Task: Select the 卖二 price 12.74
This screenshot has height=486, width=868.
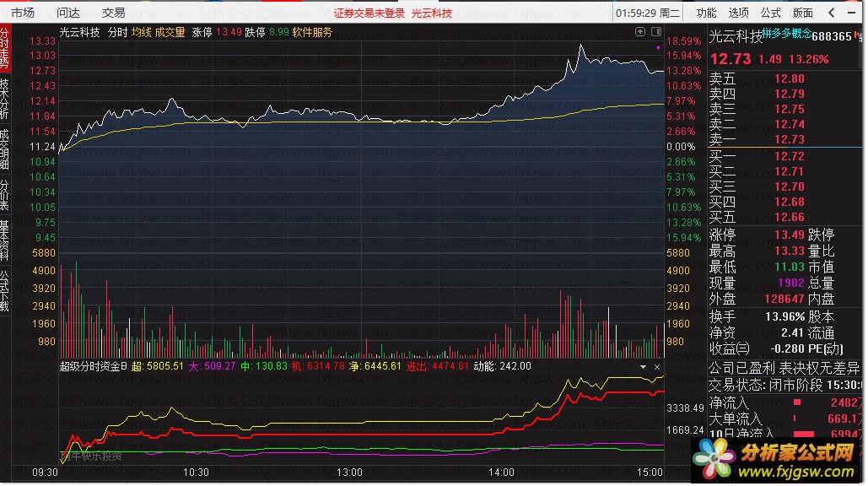Action: 790,125
